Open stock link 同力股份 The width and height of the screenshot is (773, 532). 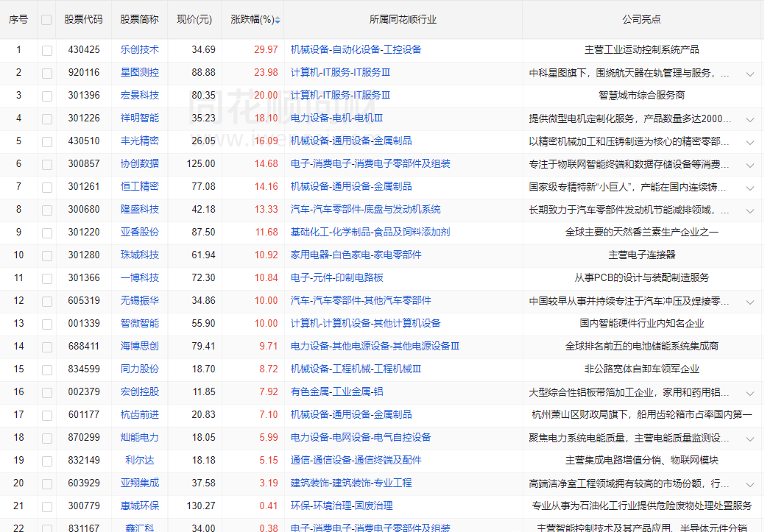(140, 369)
